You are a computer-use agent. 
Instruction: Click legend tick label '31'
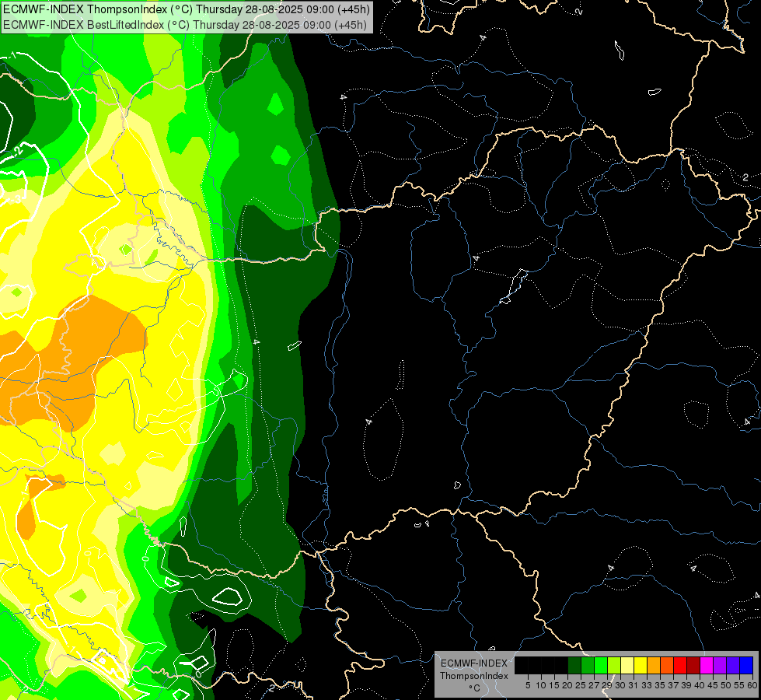pos(634,685)
